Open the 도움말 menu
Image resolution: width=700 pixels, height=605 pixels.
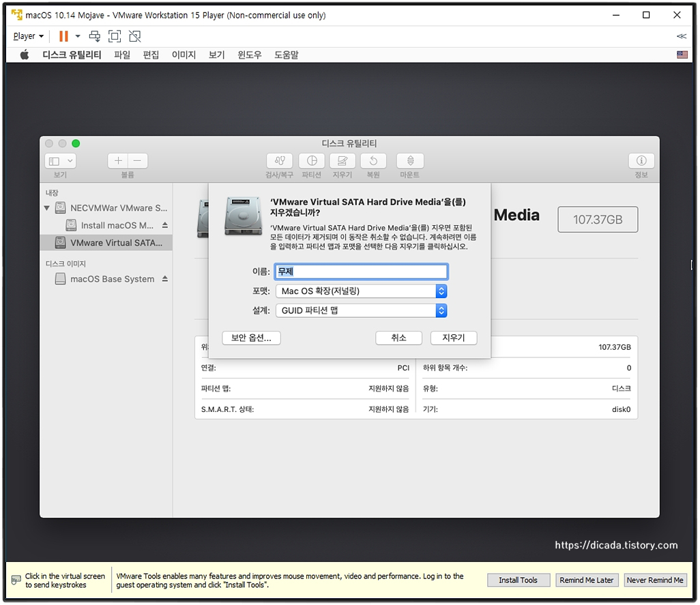[286, 55]
